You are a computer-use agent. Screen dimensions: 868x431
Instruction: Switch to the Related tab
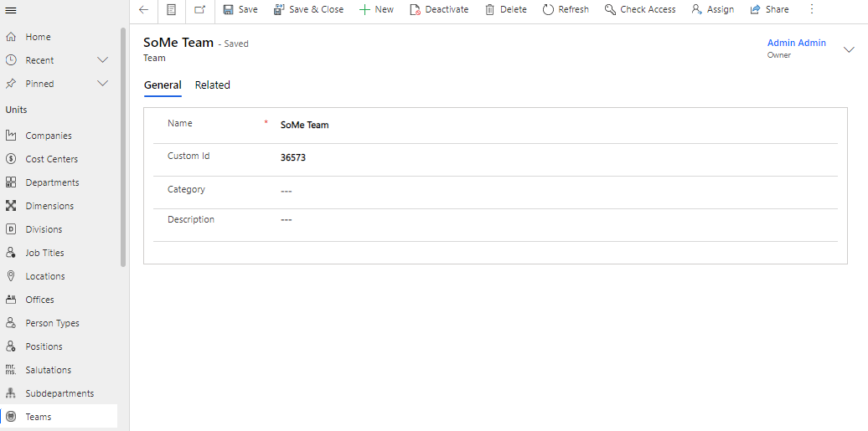(x=213, y=85)
